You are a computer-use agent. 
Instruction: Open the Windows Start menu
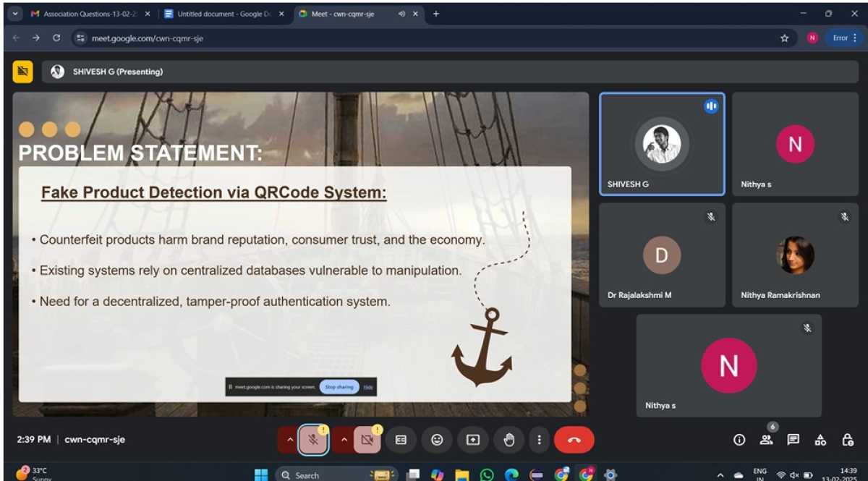[261, 474]
